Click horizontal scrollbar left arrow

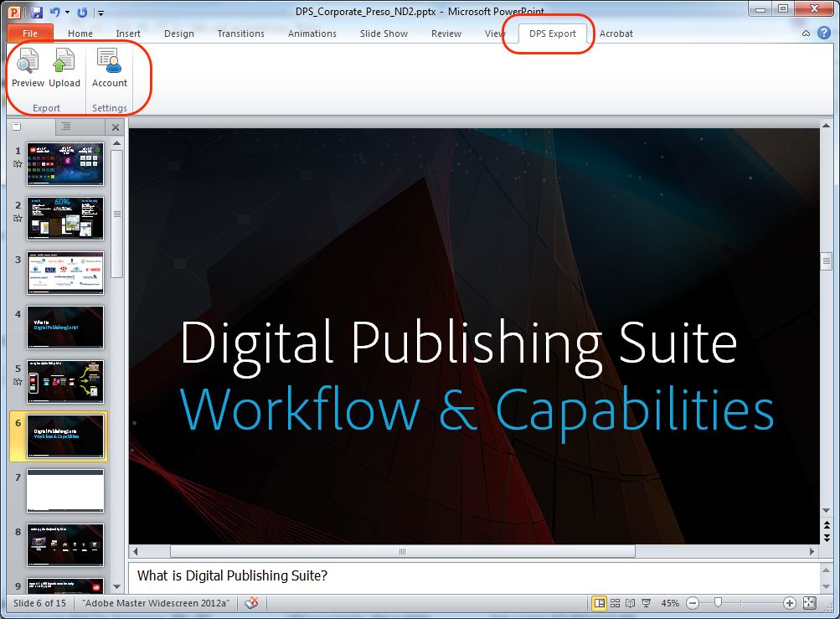[x=136, y=551]
